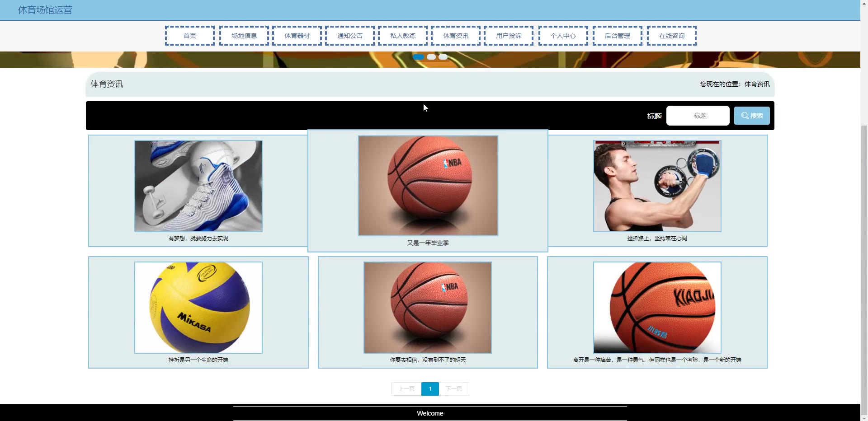Click the Welcome footer text
Viewport: 868px width, 421px height.
(x=430, y=413)
